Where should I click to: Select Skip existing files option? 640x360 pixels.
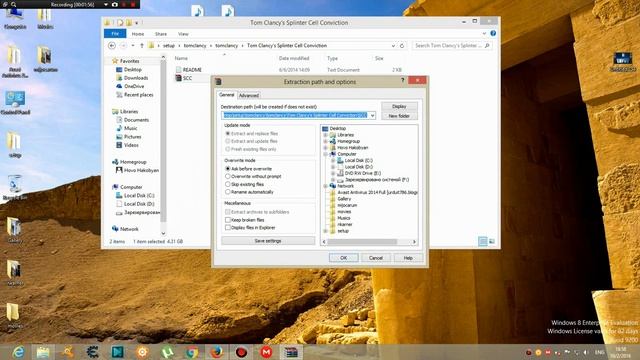(x=228, y=184)
